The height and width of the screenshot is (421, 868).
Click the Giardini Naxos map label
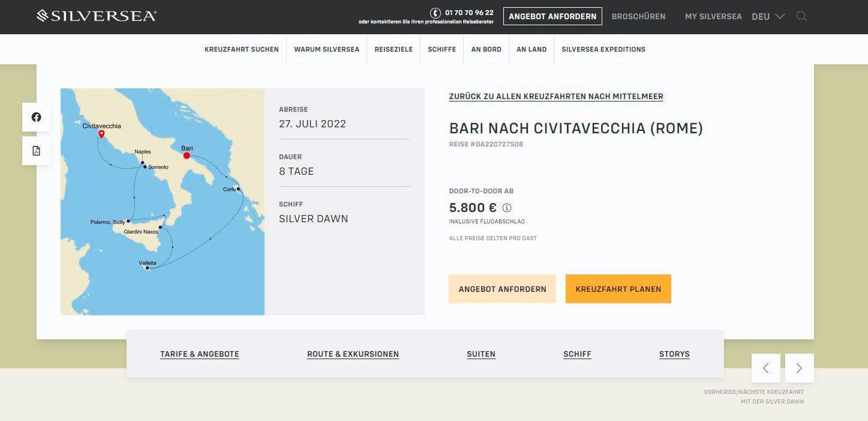(141, 231)
